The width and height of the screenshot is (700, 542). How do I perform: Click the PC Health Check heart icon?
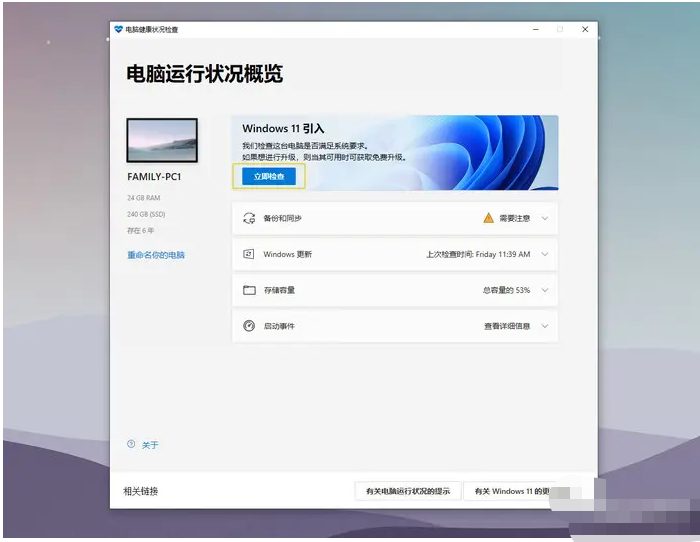pos(118,29)
